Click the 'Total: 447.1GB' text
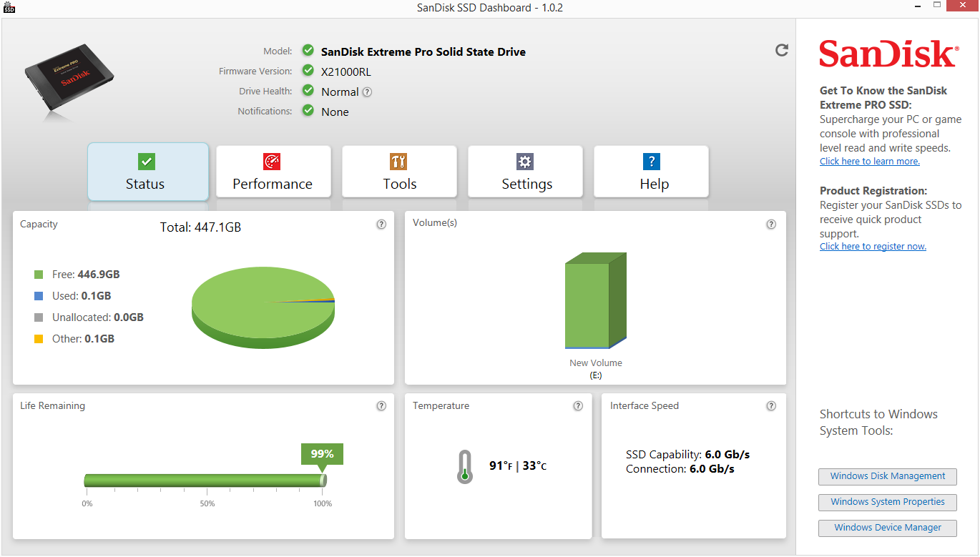980x557 pixels. (200, 228)
